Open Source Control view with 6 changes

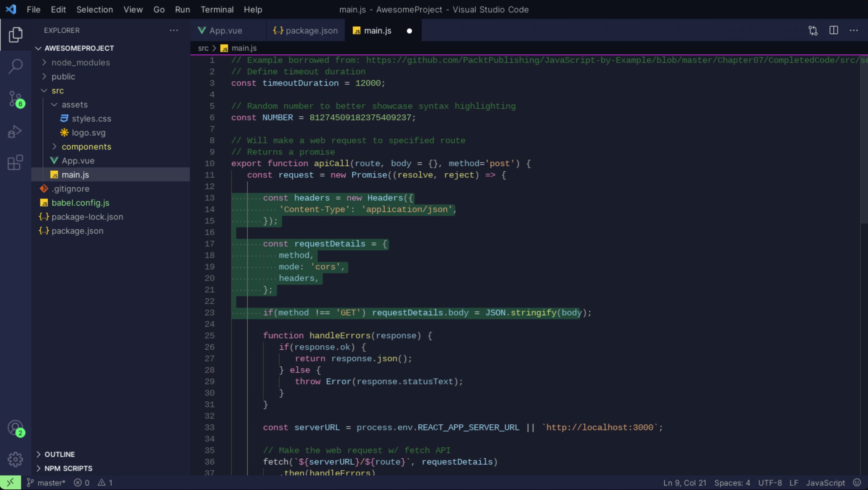(x=15, y=98)
